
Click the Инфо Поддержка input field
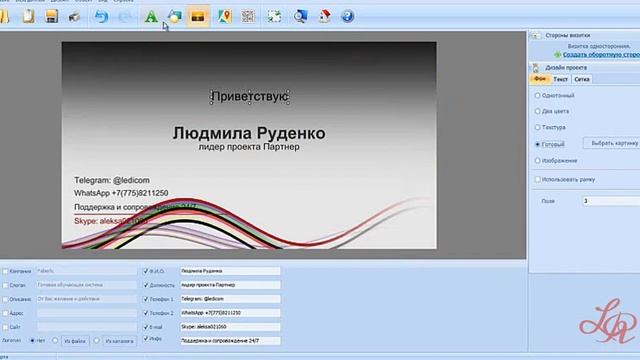pos(230,340)
